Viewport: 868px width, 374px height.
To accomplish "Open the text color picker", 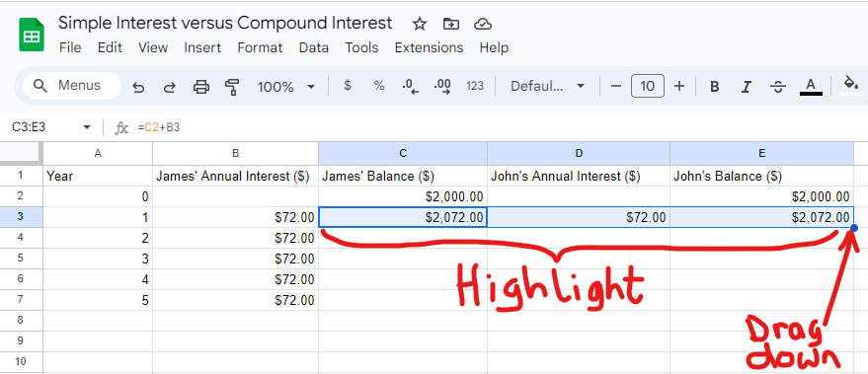I will (811, 86).
